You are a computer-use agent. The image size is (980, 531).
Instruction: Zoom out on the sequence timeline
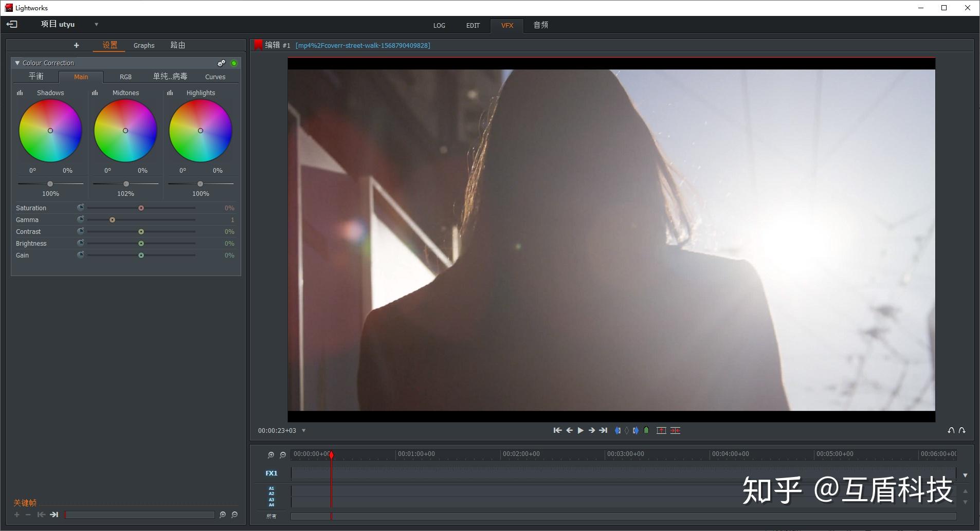click(283, 455)
